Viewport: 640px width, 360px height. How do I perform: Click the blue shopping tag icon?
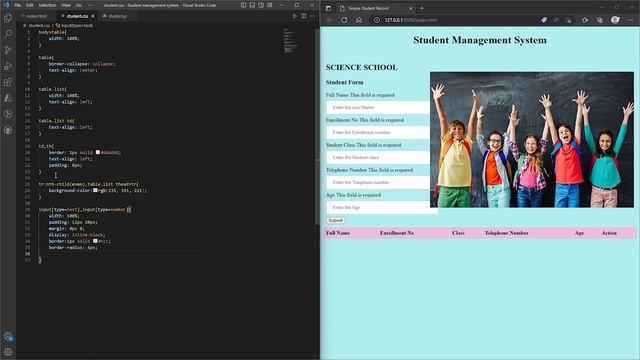point(544,20)
